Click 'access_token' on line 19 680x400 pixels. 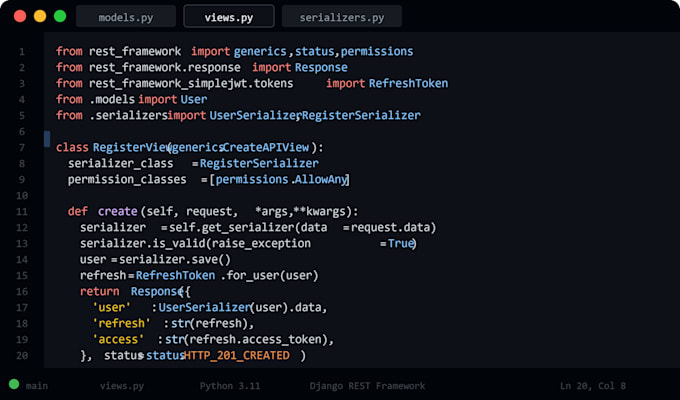coord(284,340)
